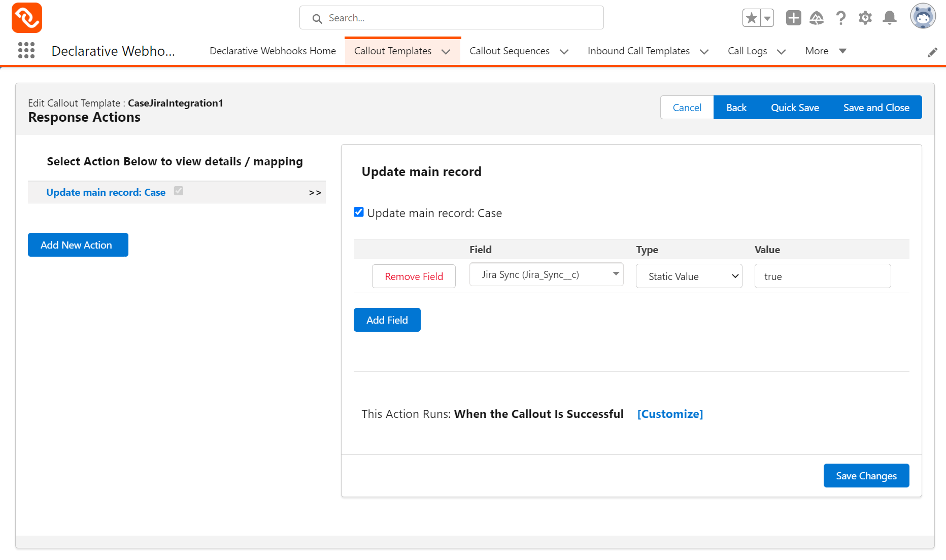View notifications via the bell icon
This screenshot has height=560, width=946.
pos(890,17)
